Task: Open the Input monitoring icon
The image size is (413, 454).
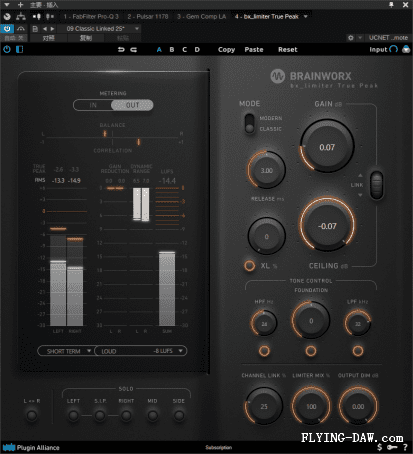Action: pos(394,49)
